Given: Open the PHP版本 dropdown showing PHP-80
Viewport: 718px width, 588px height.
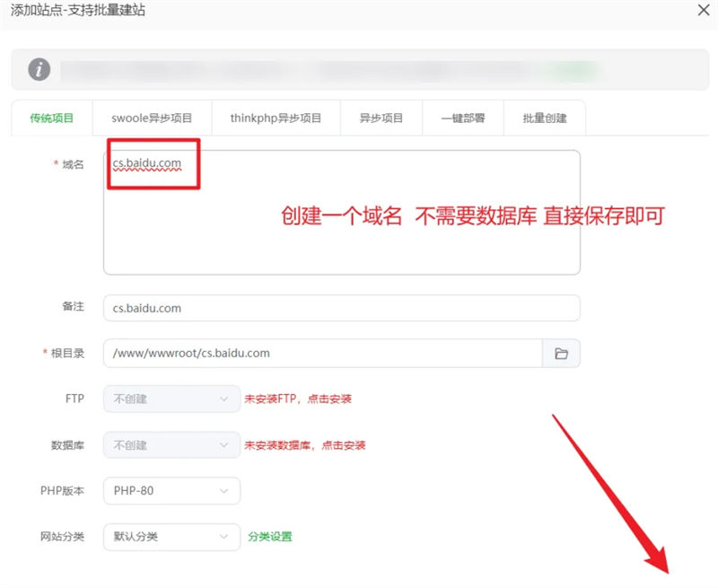Looking at the screenshot, I should pyautogui.click(x=171, y=491).
